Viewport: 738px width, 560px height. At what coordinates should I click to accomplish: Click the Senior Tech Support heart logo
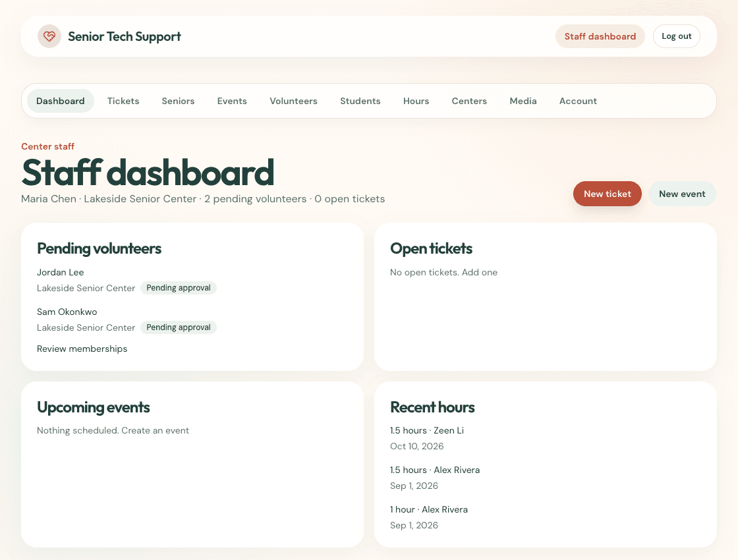tap(49, 36)
